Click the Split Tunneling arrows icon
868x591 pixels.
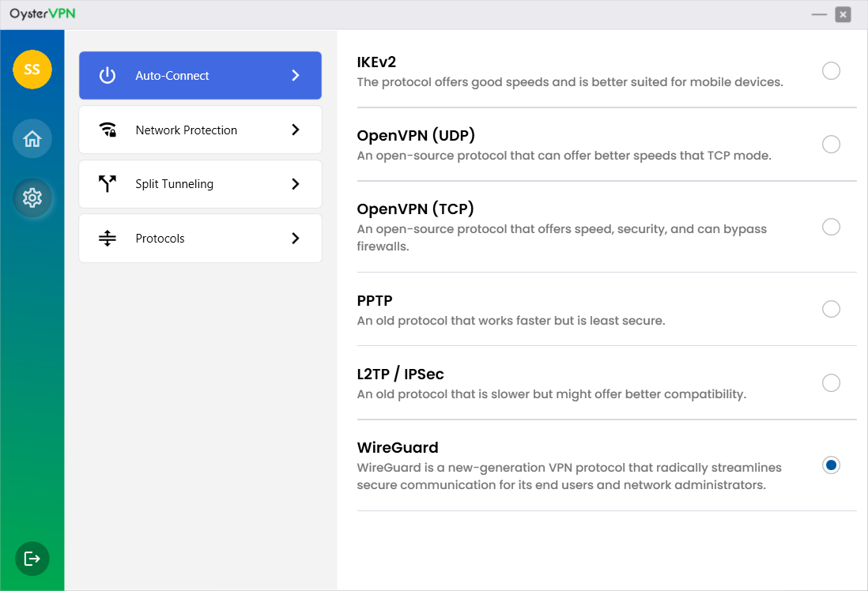point(108,184)
